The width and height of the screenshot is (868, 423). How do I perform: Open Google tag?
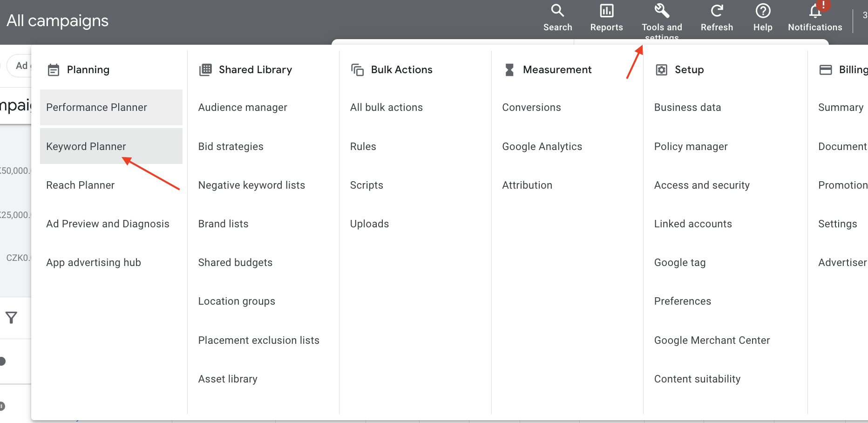point(680,263)
